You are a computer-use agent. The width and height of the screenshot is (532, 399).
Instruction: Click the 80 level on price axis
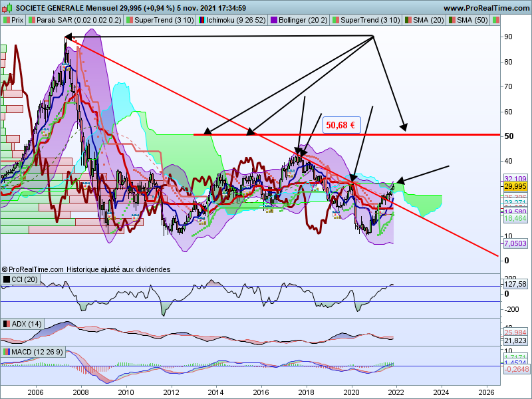click(x=508, y=62)
